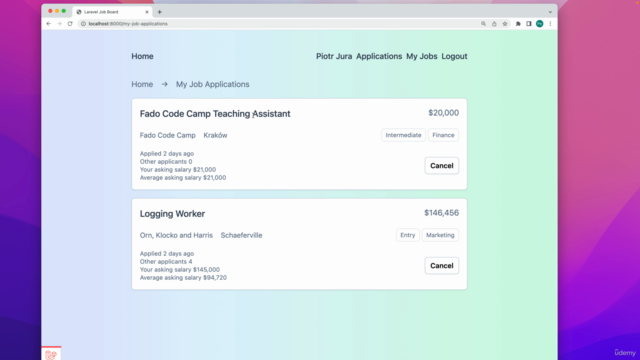Screen dimensions: 640x360
Task: Expand the tab search chevron
Action: click(550, 12)
